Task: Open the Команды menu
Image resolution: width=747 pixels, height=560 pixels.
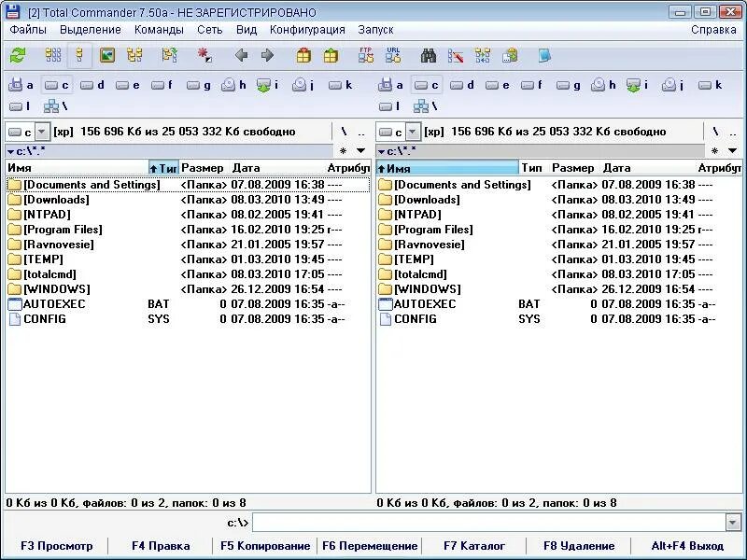Action: (159, 30)
